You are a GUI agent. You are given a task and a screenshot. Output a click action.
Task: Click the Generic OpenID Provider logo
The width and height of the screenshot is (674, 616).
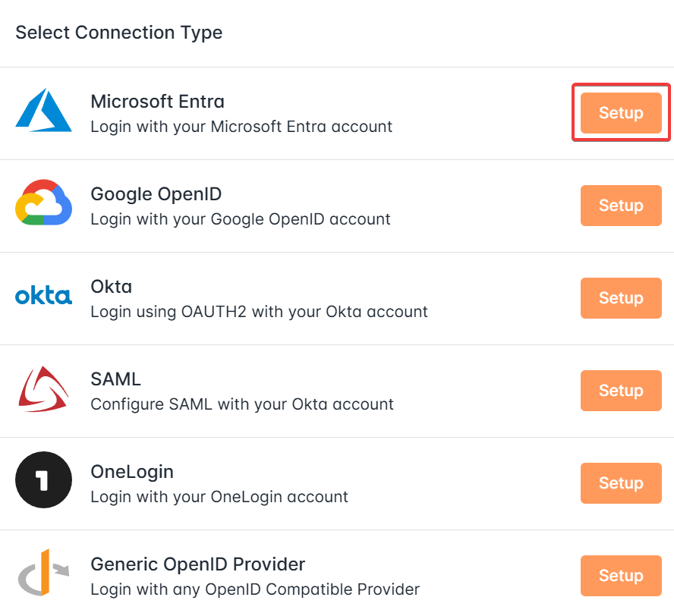point(43,572)
